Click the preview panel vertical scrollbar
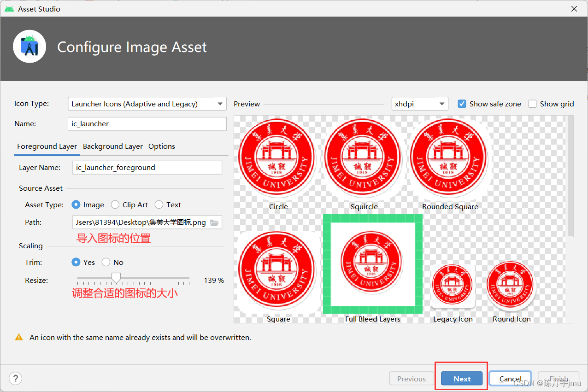588x392 pixels. point(570,177)
